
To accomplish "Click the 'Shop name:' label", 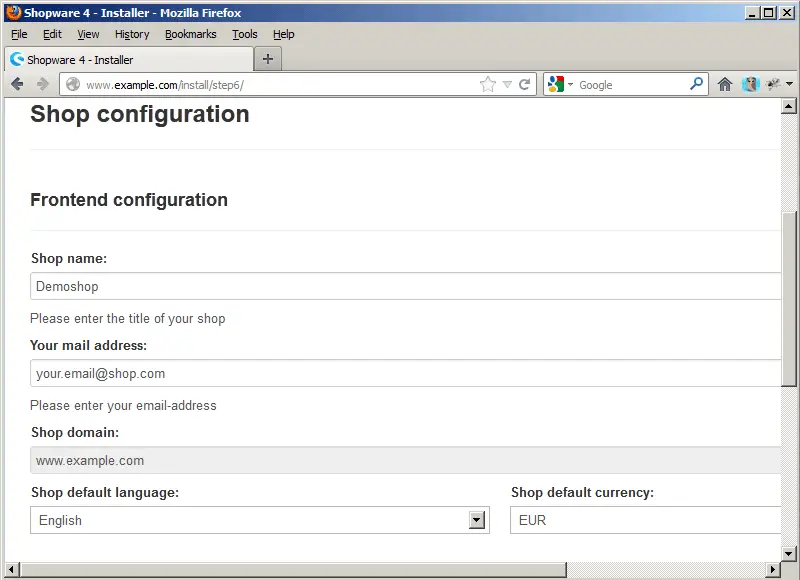I will [69, 259].
